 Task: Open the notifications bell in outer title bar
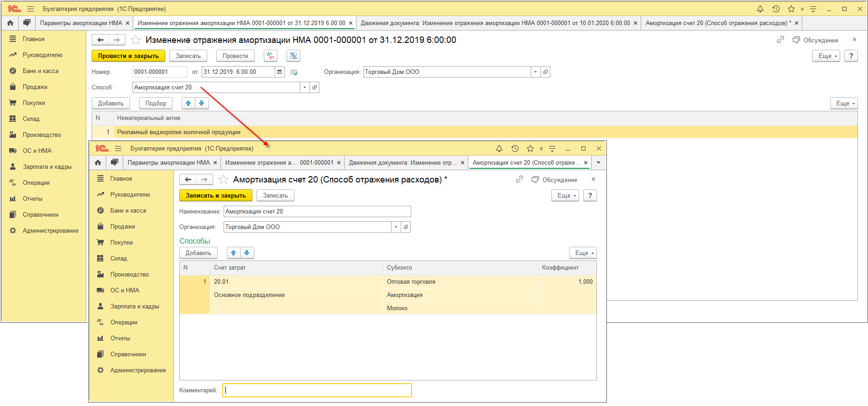pyautogui.click(x=760, y=9)
